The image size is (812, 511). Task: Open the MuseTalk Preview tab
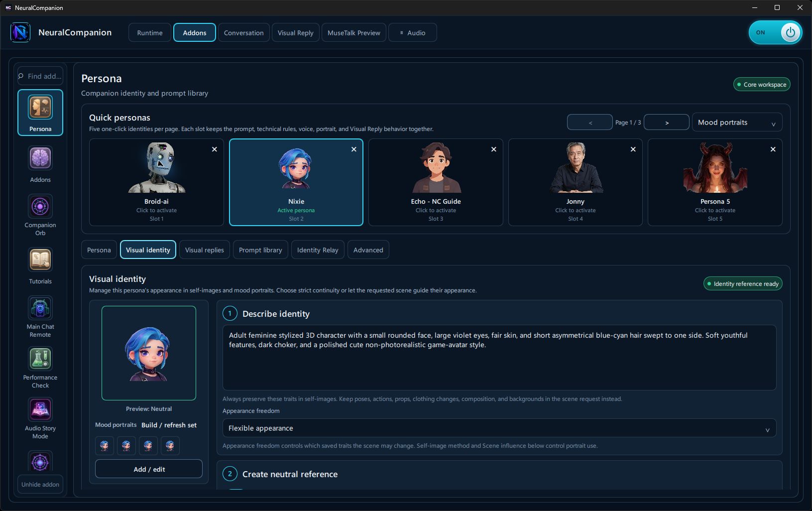(x=354, y=33)
